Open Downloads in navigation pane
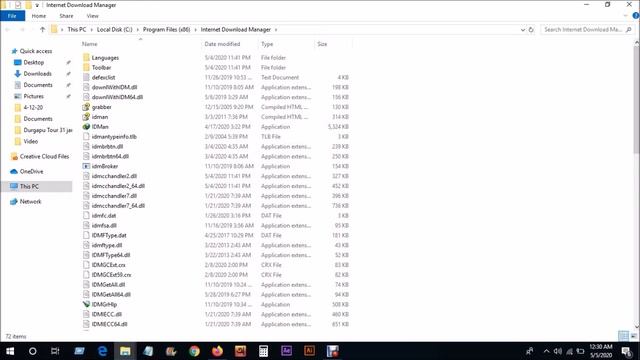This screenshot has width=640, height=360. pos(37,73)
